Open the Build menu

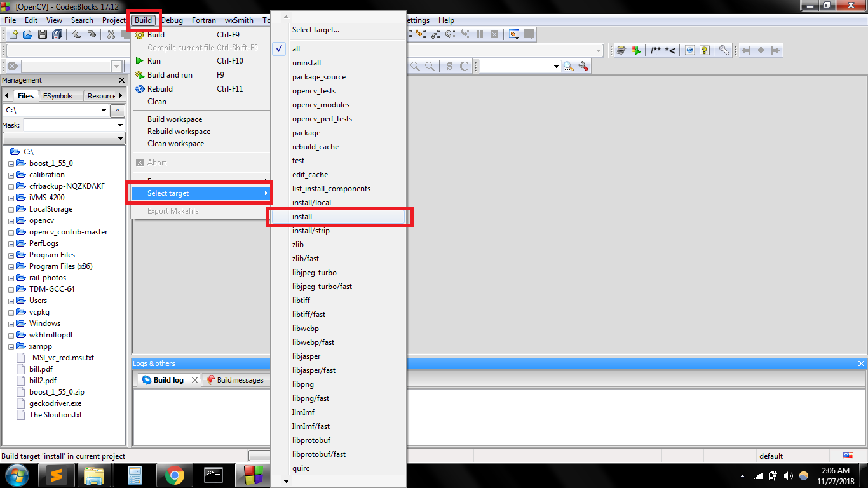[x=144, y=20]
